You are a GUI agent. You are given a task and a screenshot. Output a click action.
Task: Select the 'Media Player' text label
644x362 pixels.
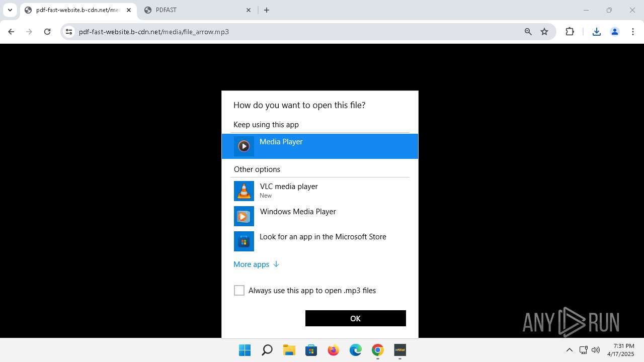tap(281, 142)
